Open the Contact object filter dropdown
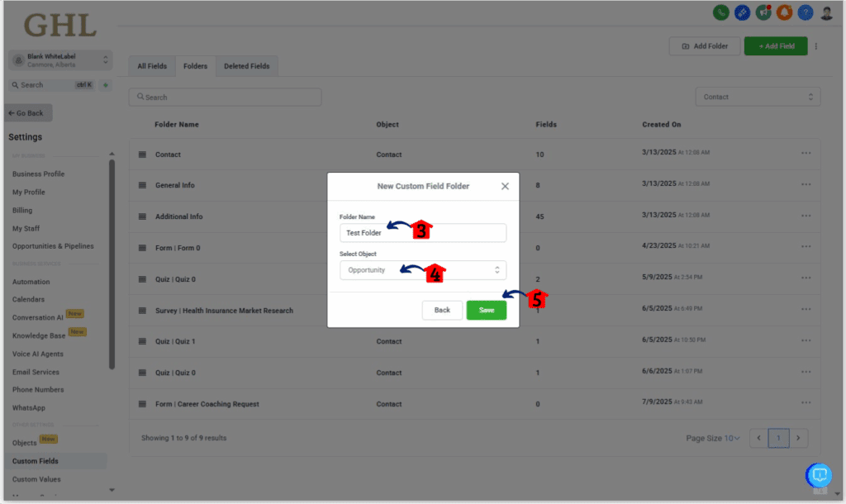Screen dimensions: 846x504 [758, 97]
